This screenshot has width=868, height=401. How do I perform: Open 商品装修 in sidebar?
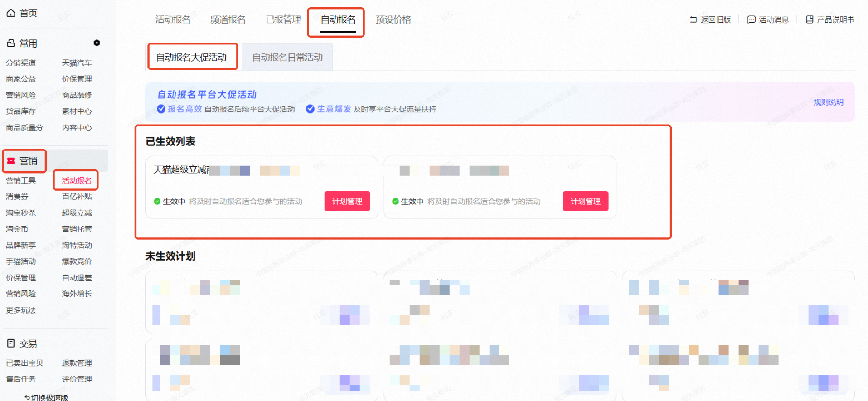click(77, 95)
